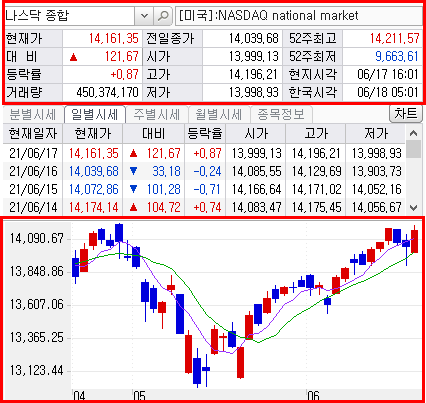Click the 현재일자 column header
This screenshot has width=426, height=403.
(x=33, y=134)
